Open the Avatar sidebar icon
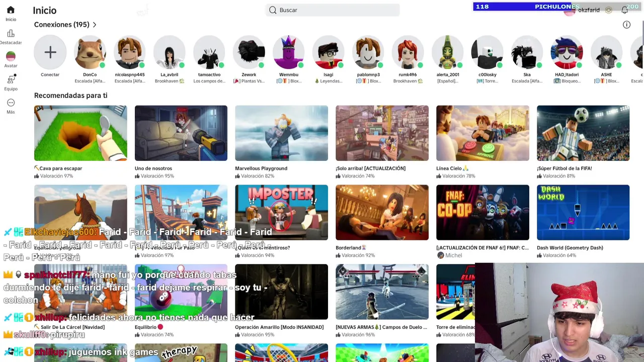The image size is (644, 362). (11, 56)
